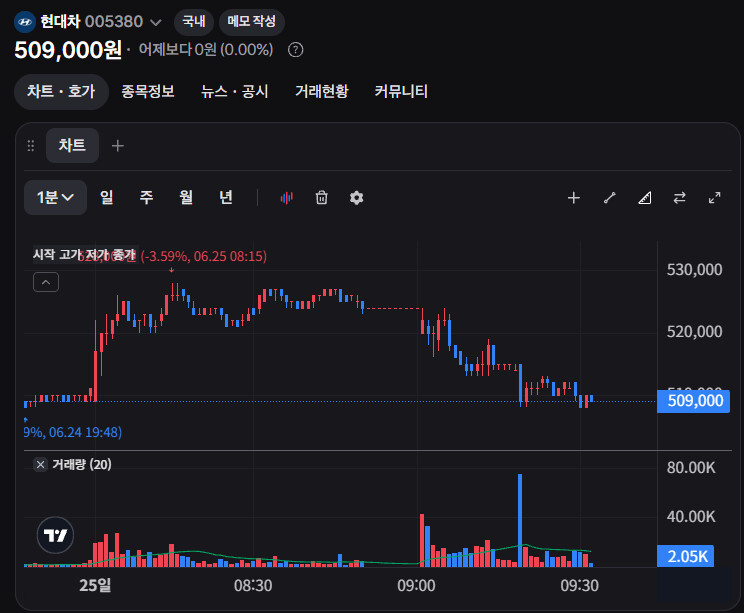The image size is (744, 613).
Task: Expand chart to fullscreen icon
Action: [x=715, y=198]
